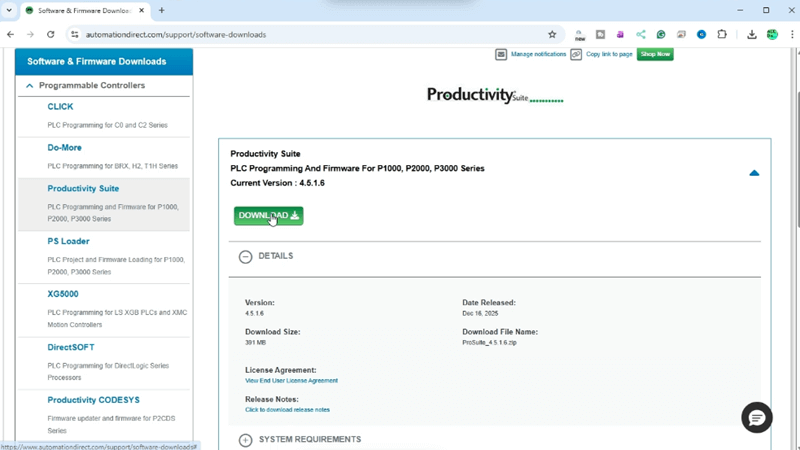Collapse the DETAILS section
800x450 pixels.
click(x=246, y=256)
